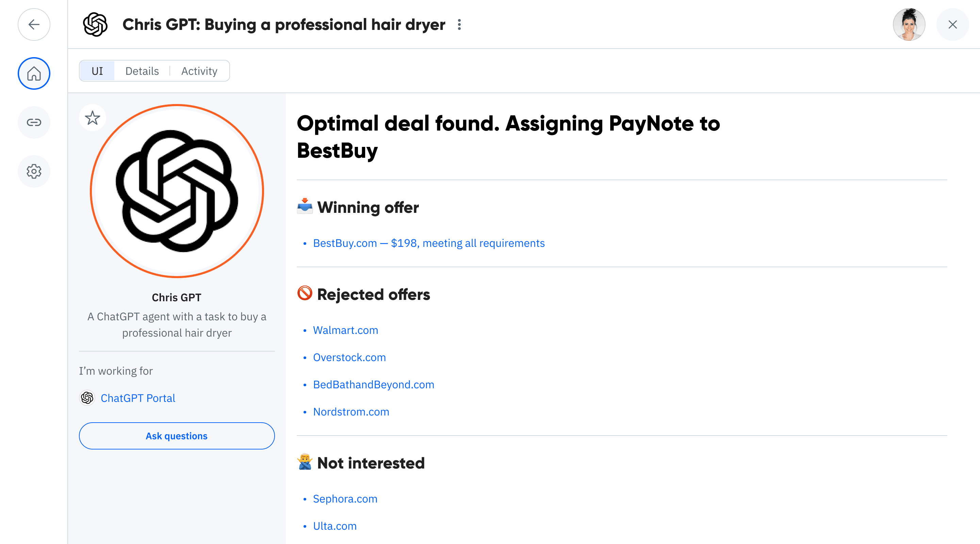Click the user avatar at top right
This screenshot has height=544, width=980.
click(x=909, y=24)
